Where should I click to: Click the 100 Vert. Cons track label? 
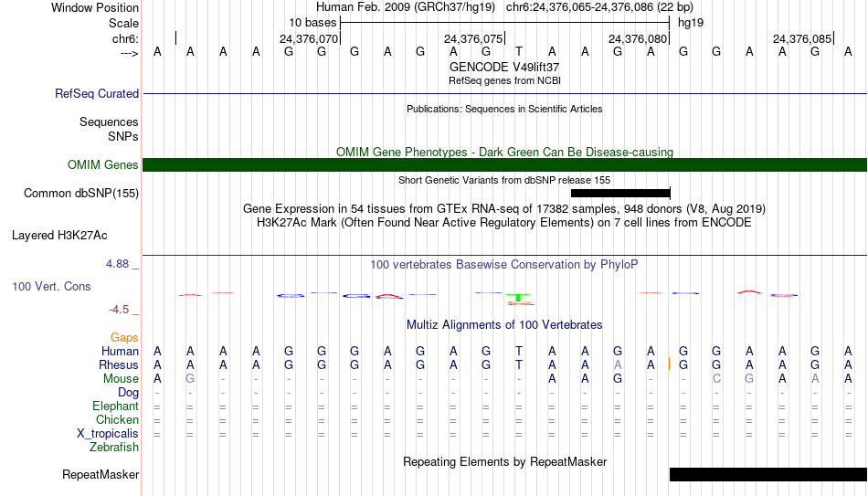pos(51,286)
